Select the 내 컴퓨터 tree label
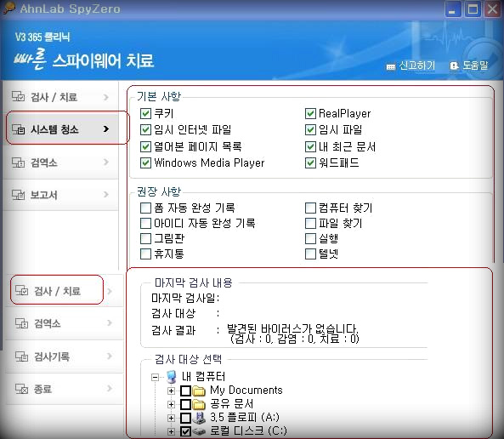 click(203, 377)
